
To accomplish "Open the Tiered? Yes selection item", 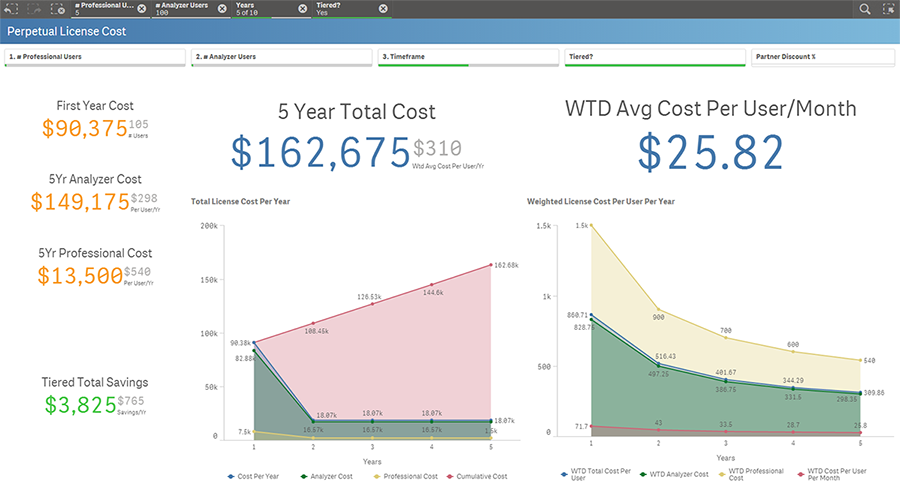I will pos(344,9).
